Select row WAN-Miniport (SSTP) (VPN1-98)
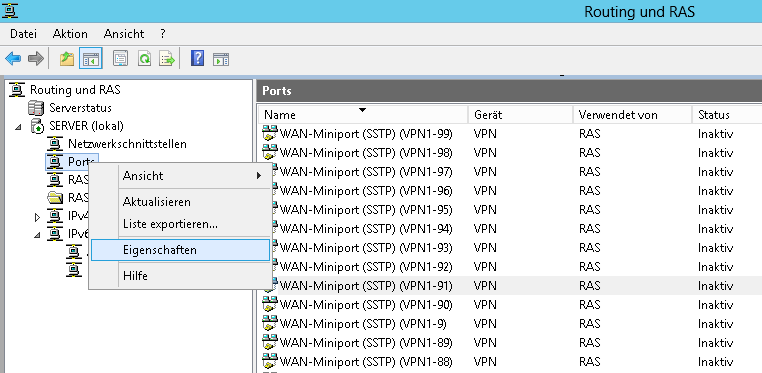This screenshot has height=373, width=762. (x=510, y=153)
